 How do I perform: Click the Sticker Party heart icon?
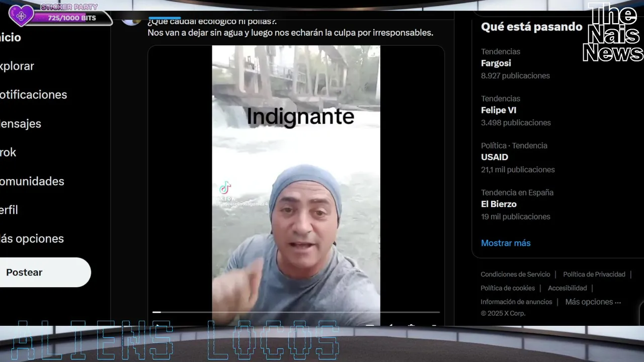tap(21, 15)
